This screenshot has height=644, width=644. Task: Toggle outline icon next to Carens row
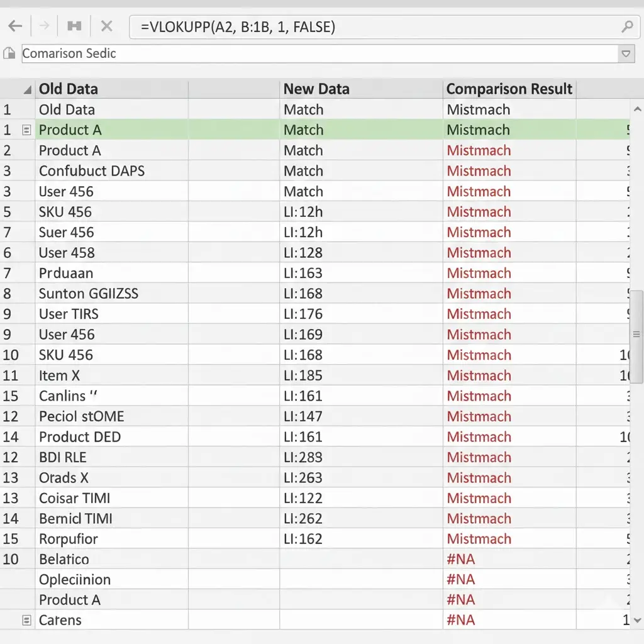26,620
